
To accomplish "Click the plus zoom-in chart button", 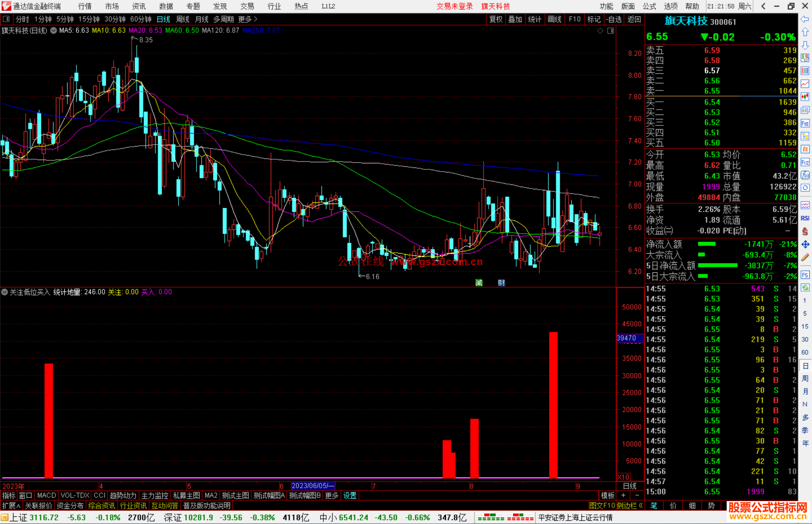I will [623, 495].
